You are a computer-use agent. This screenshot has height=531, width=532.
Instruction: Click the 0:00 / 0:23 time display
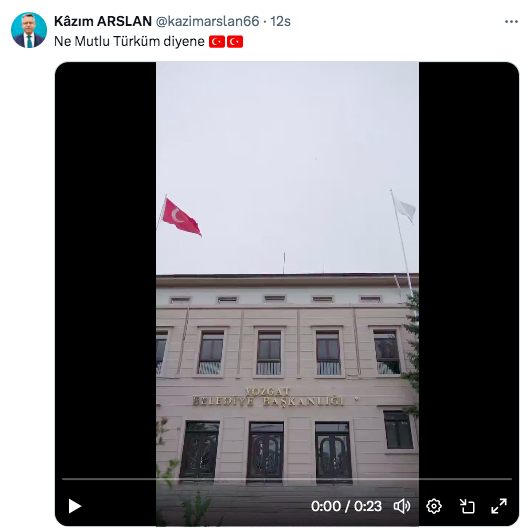click(x=346, y=506)
